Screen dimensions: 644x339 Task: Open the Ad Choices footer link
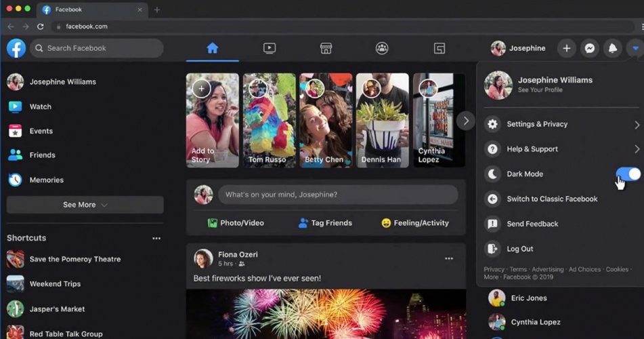(x=584, y=269)
